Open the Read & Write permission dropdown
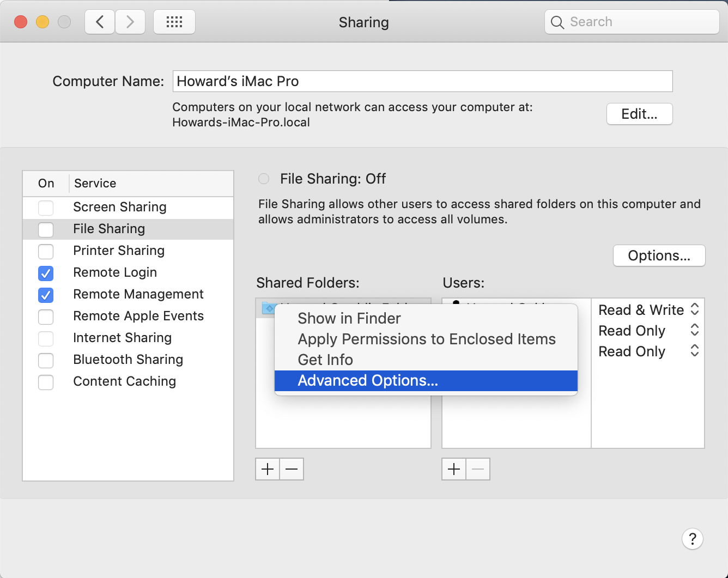The image size is (728, 578). [x=694, y=309]
